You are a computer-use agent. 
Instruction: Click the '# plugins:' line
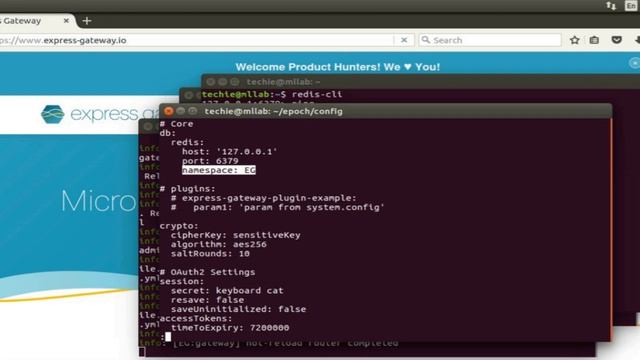click(187, 189)
